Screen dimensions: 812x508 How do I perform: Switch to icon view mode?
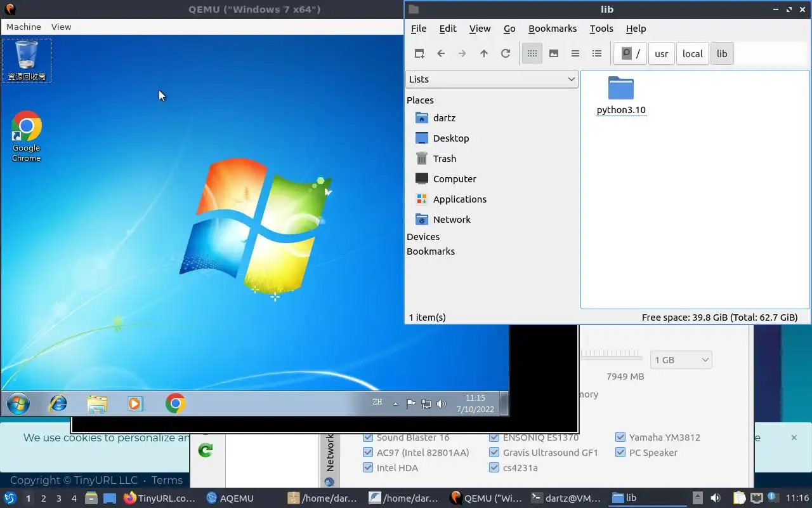(532, 54)
